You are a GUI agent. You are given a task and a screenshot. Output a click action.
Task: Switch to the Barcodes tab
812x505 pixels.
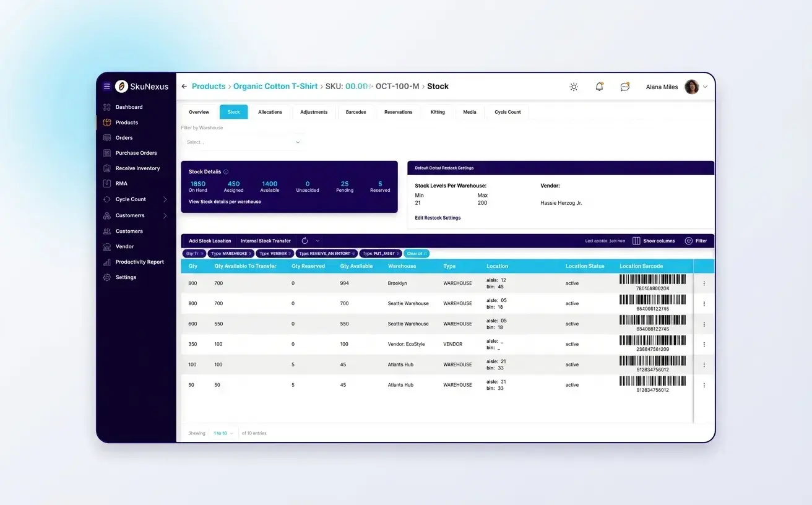coord(355,112)
